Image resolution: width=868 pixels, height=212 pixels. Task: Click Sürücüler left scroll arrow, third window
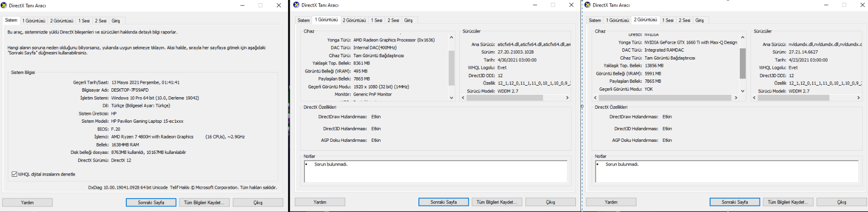(754, 98)
